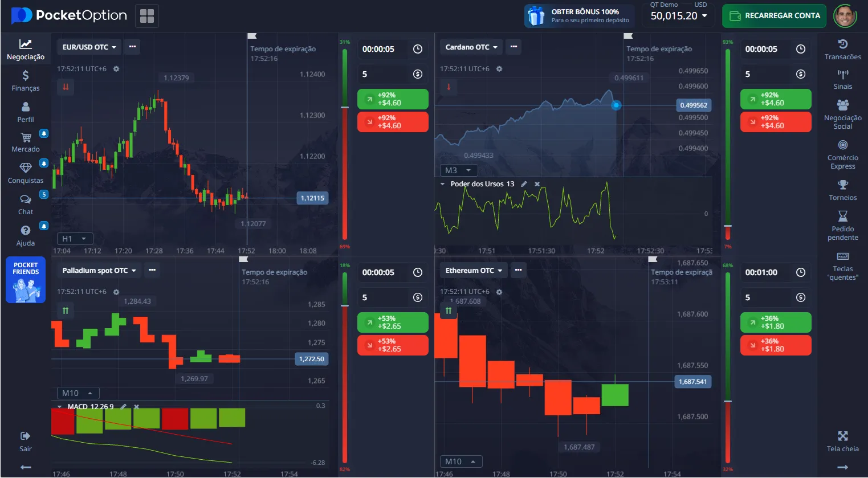Sell down +36% on Ethereum OTC
This screenshot has height=478, width=868.
[x=776, y=345]
